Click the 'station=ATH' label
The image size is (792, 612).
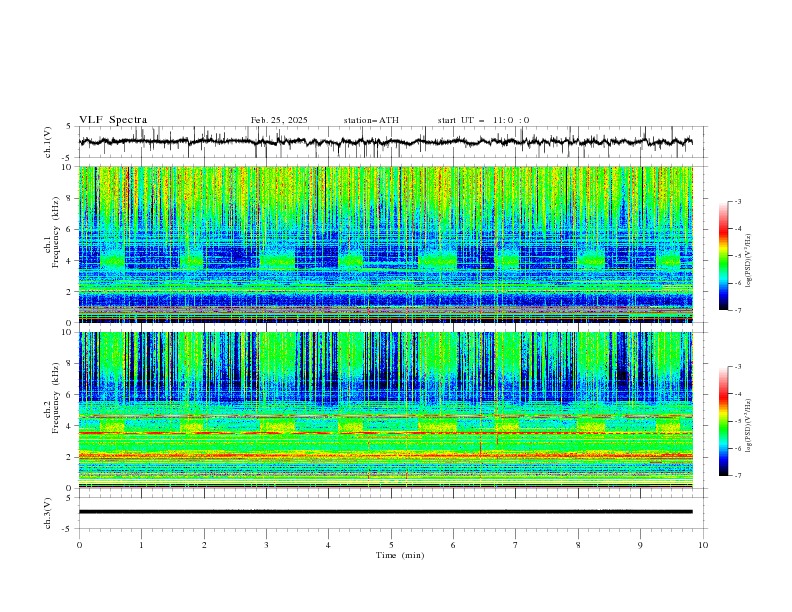point(371,120)
